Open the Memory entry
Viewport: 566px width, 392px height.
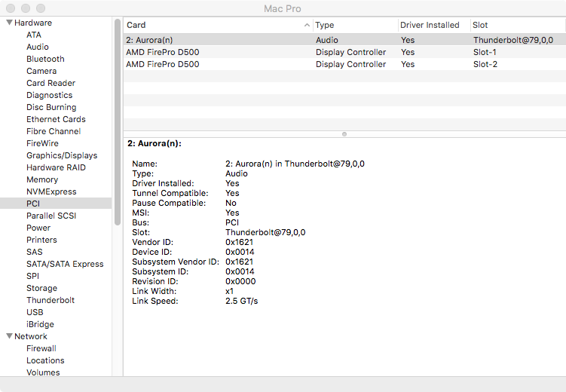(x=42, y=179)
